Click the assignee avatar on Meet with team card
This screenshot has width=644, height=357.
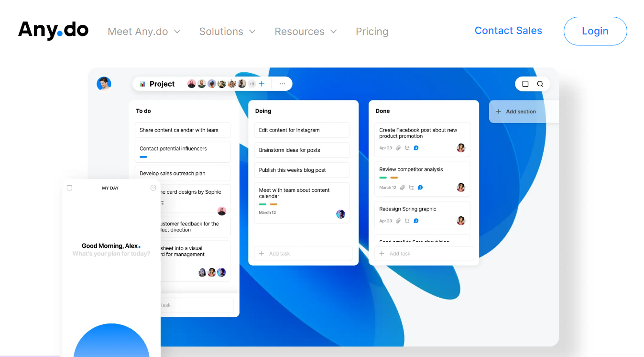340,214
